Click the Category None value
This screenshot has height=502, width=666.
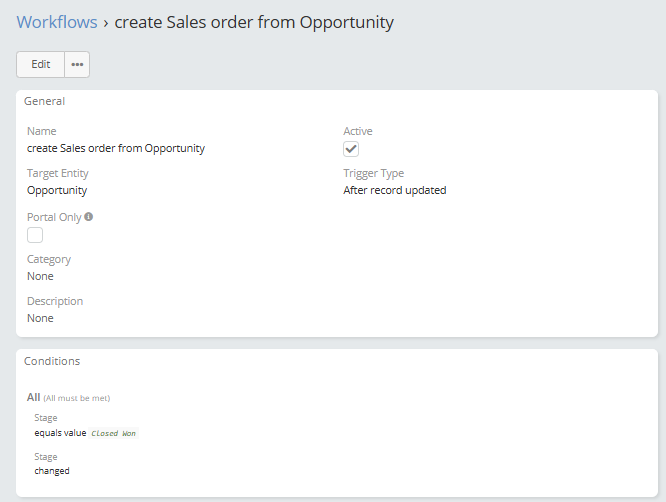click(x=40, y=276)
